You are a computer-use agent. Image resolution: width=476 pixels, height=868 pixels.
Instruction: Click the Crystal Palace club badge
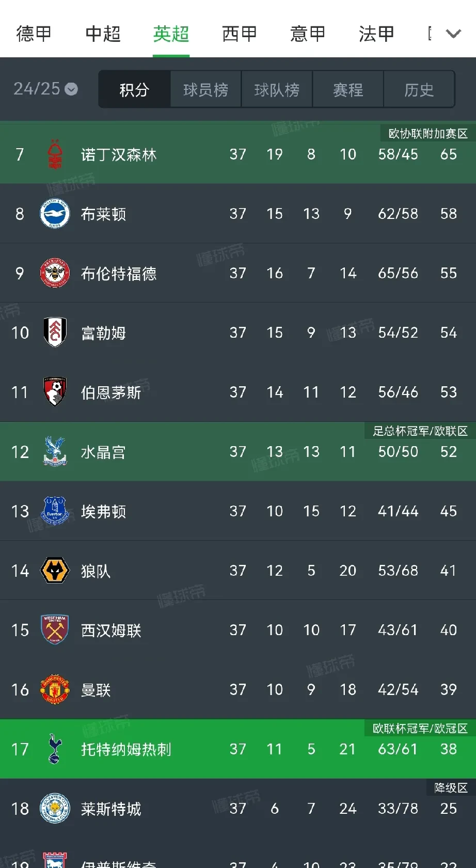(x=55, y=451)
